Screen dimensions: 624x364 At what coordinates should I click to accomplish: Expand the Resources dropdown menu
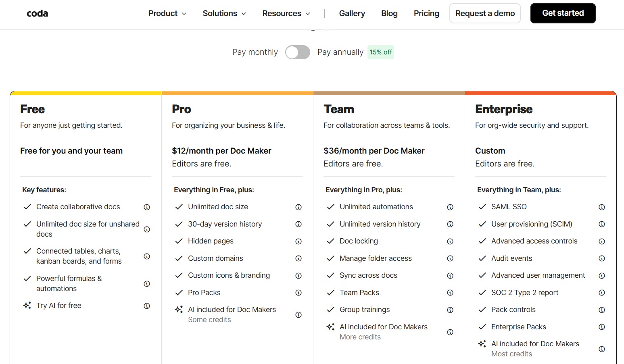[x=286, y=14]
